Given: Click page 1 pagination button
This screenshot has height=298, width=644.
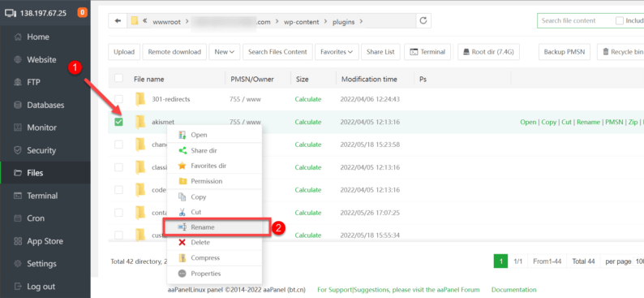Looking at the screenshot, I should tap(500, 261).
